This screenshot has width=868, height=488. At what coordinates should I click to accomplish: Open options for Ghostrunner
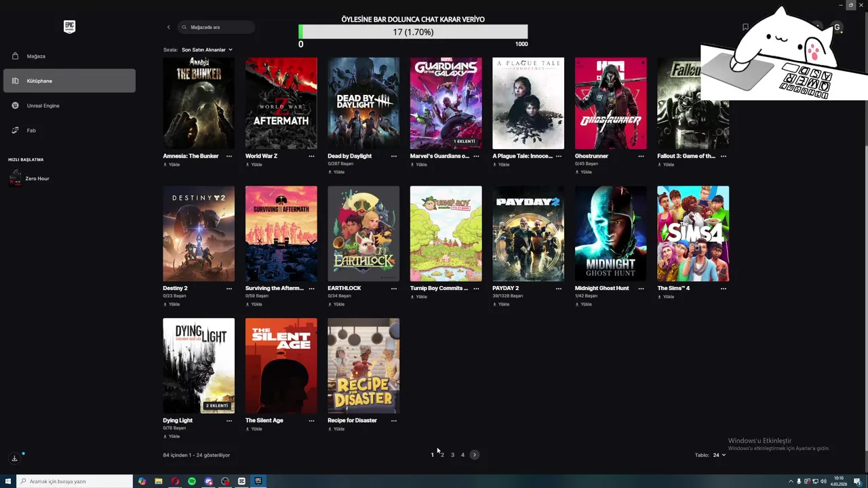(641, 156)
